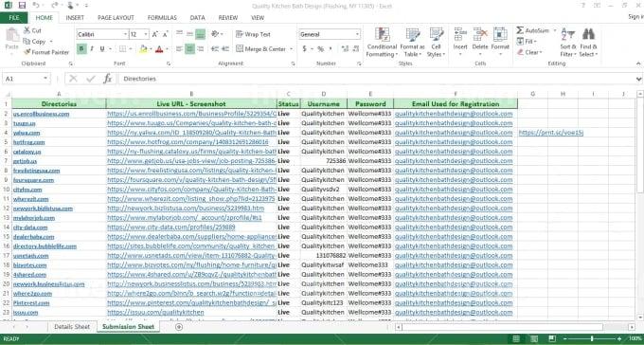Open the issuu.com/qualitykitchen URL link
This screenshot has height=345, width=644.
(x=155, y=313)
